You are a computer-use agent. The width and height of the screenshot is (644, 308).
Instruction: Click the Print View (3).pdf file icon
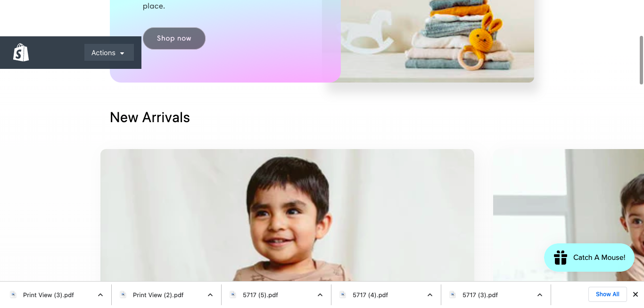point(13,295)
